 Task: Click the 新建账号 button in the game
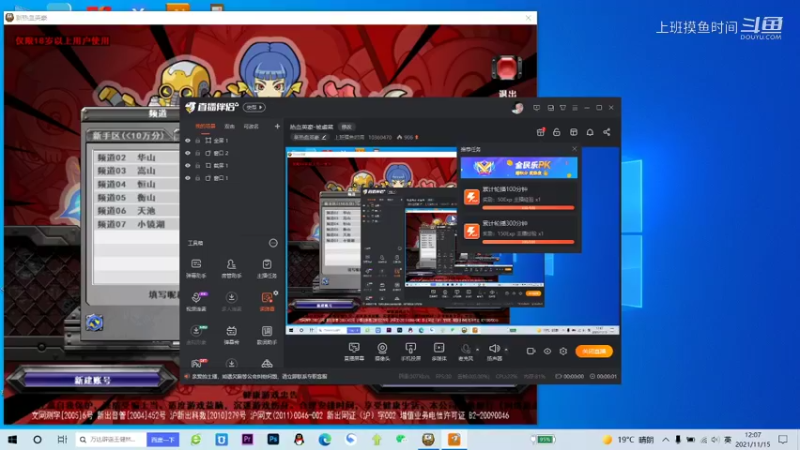[92, 380]
